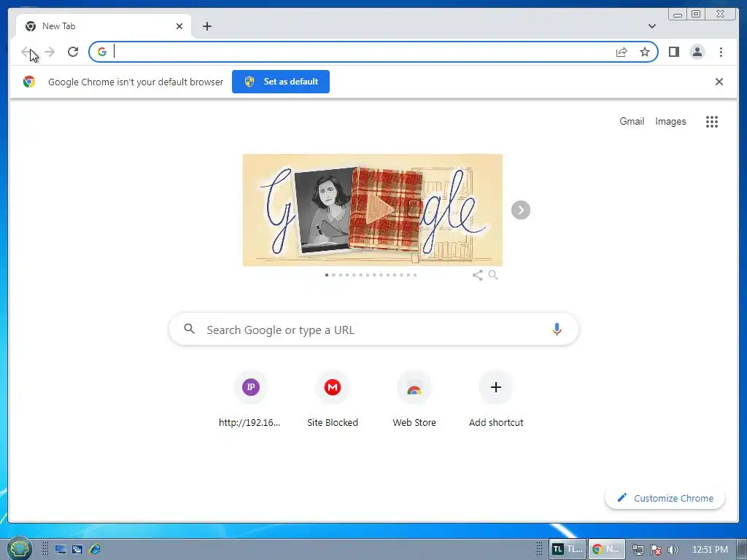
Task: Click the Chrome logo in notification bar
Action: tap(29, 82)
